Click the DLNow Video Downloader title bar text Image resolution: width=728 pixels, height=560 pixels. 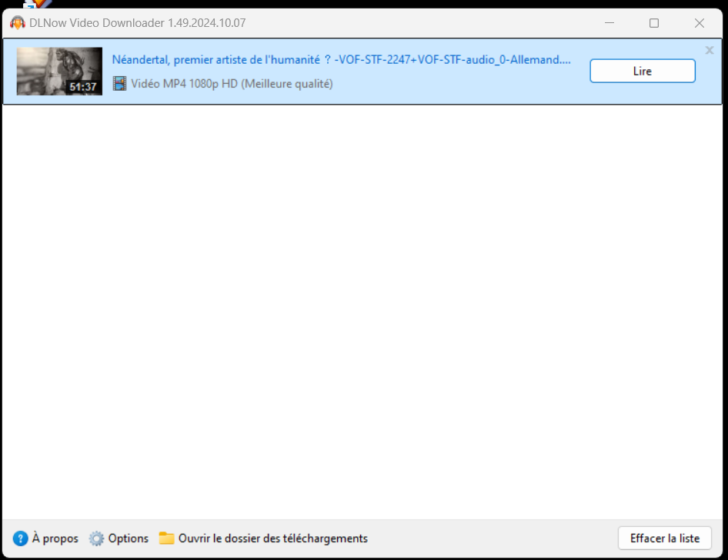(137, 23)
